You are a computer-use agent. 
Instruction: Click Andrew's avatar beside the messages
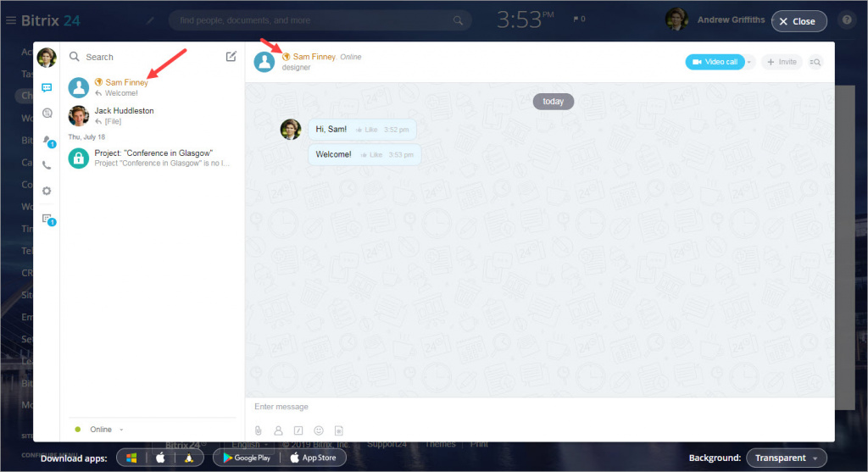[x=291, y=129]
